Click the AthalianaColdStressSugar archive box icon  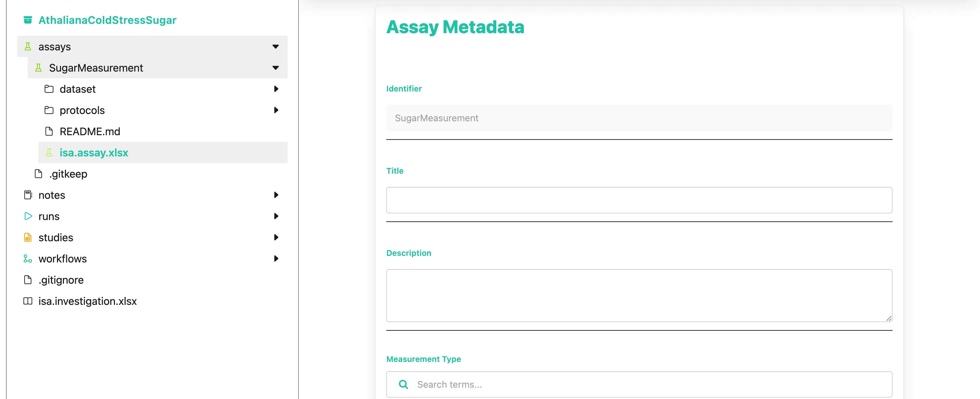pos(28,20)
